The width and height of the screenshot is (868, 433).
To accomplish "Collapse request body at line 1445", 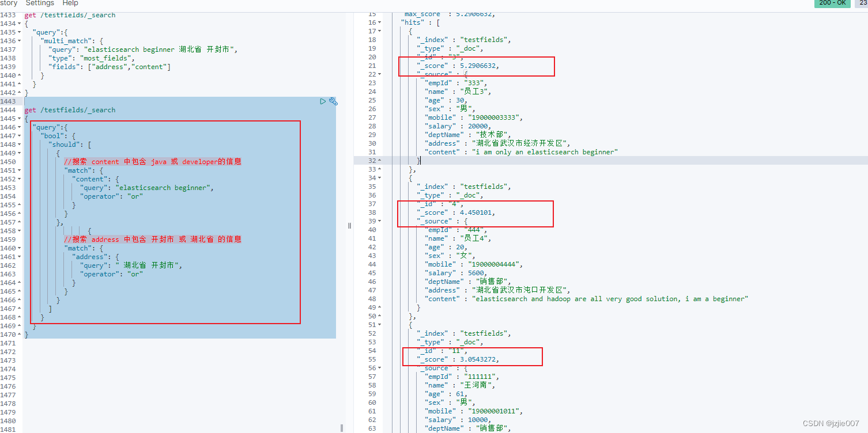I will point(20,119).
